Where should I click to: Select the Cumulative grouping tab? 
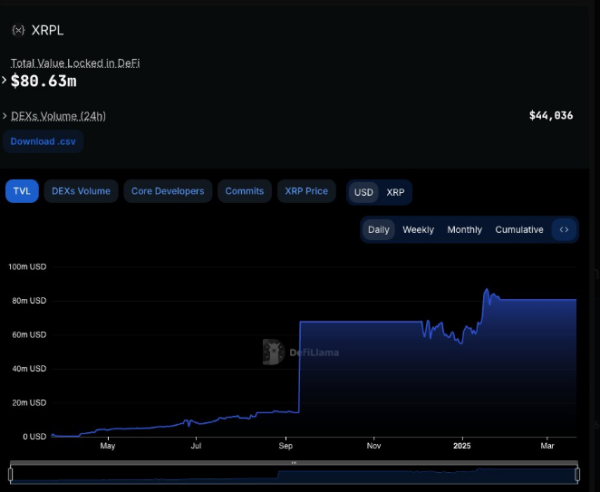(519, 230)
